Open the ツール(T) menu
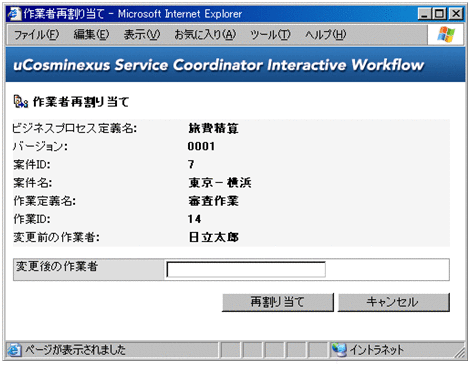The height and width of the screenshot is (365, 472). [x=270, y=34]
